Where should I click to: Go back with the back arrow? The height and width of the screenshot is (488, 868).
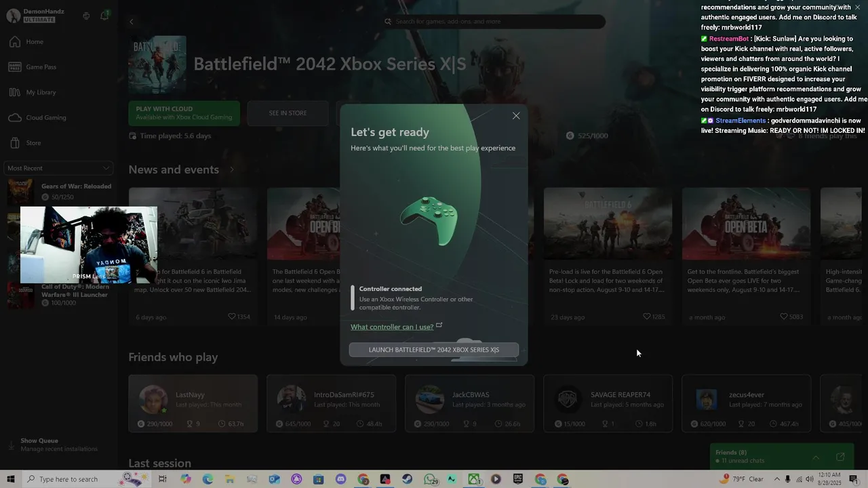[x=132, y=22]
